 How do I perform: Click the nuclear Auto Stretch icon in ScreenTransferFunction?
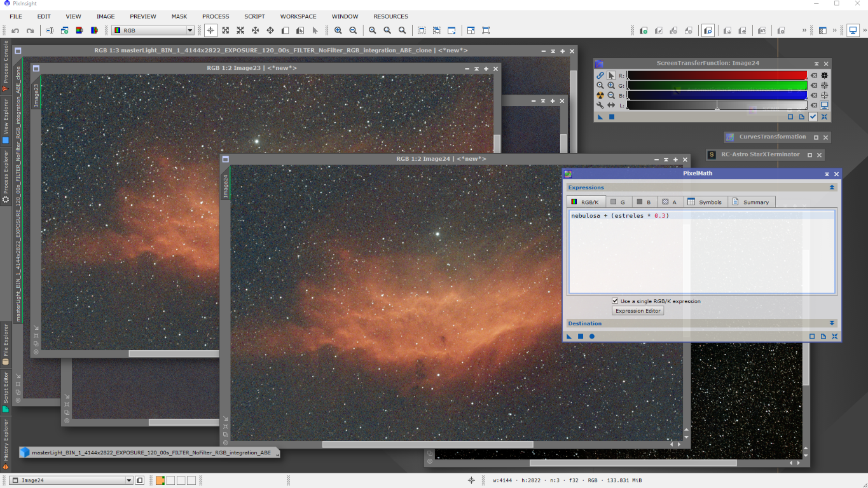600,95
